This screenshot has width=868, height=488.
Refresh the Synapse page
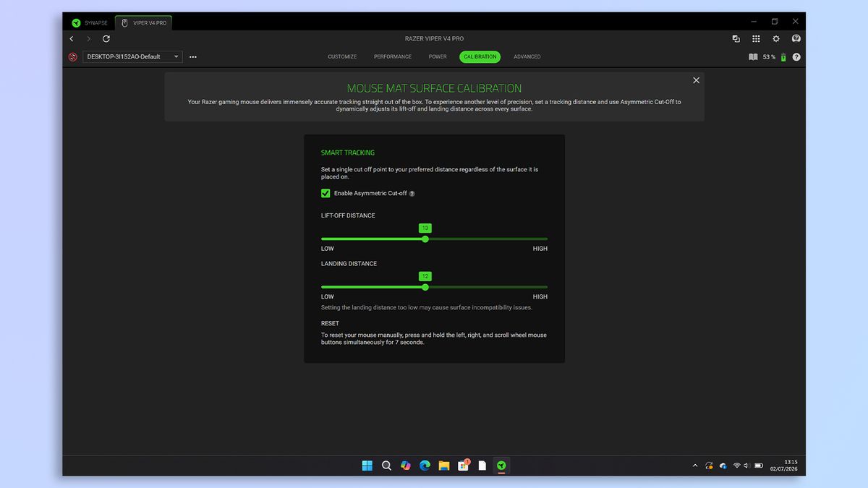[106, 38]
